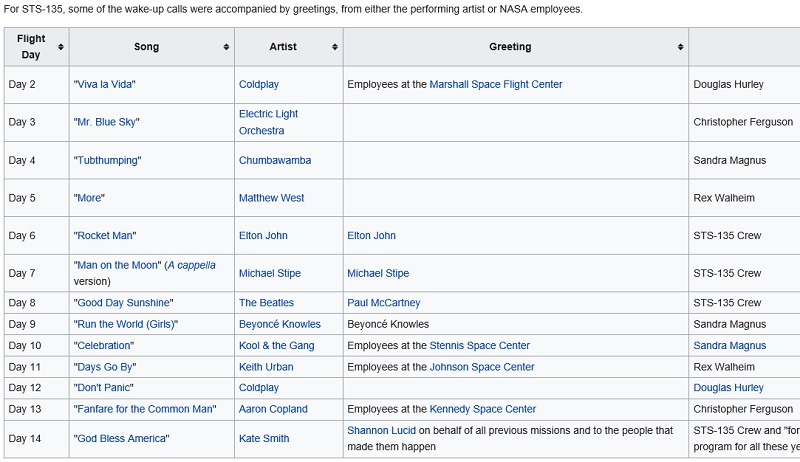Open Elton John link in Greeting column
The image size is (800, 462).
(371, 236)
